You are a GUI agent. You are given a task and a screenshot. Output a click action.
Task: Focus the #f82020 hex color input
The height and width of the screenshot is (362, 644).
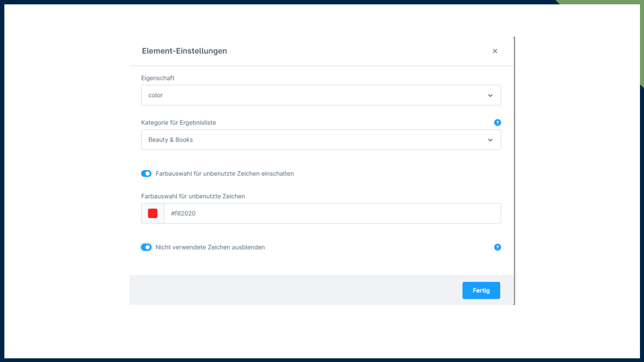pyautogui.click(x=332, y=214)
